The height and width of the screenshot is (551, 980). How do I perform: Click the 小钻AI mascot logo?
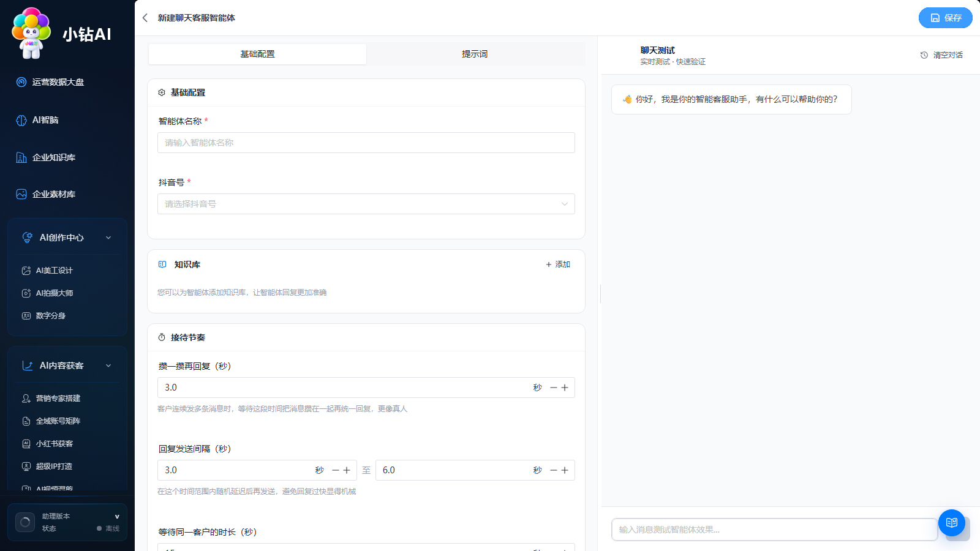tap(32, 33)
